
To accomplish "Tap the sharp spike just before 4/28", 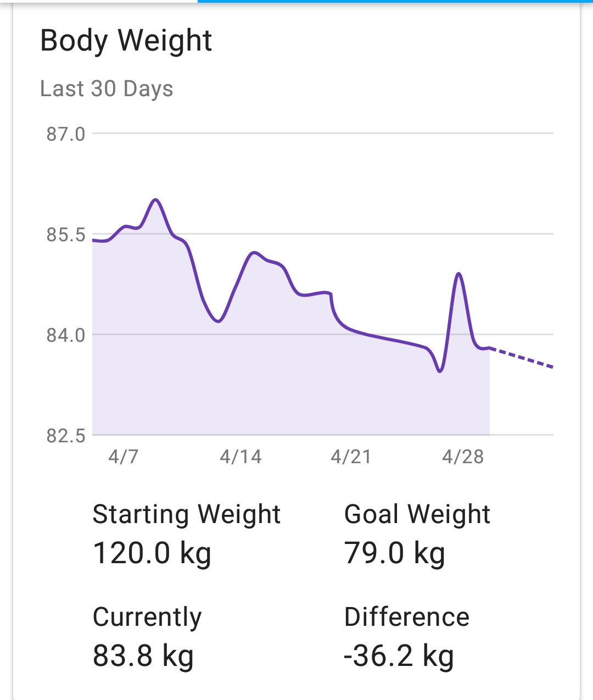I will (458, 274).
